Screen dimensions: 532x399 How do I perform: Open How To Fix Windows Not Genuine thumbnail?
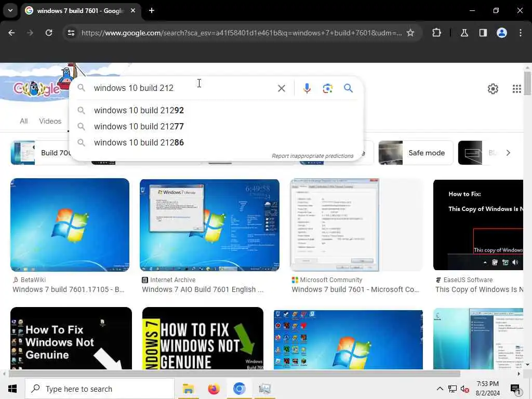pyautogui.click(x=71, y=338)
